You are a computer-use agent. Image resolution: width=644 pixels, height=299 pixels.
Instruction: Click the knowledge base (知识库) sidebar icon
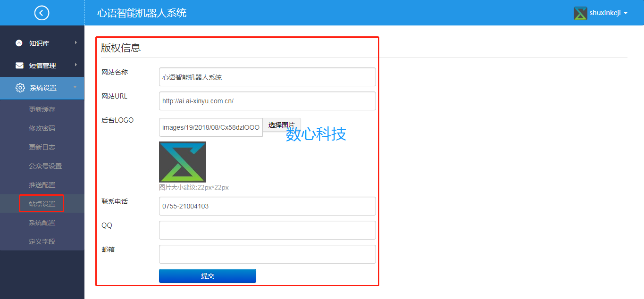click(x=19, y=43)
